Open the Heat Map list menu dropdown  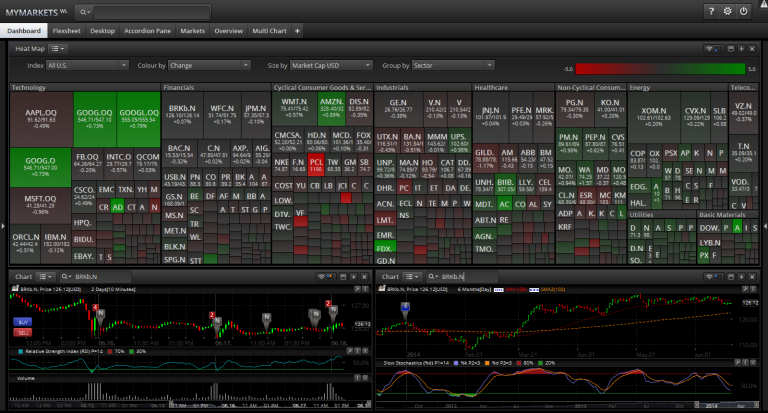tap(58, 49)
